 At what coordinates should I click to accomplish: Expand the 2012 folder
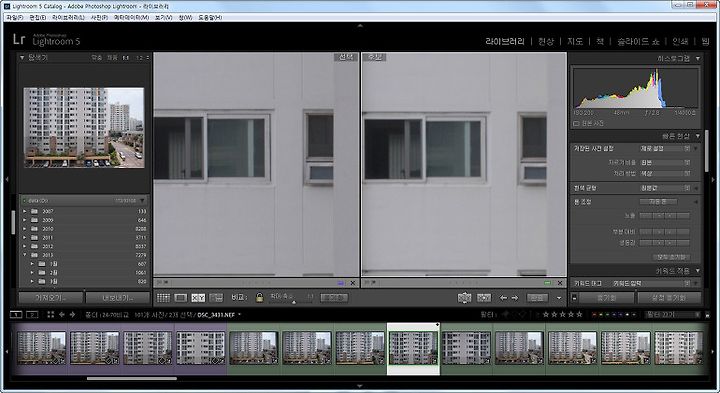pyautogui.click(x=25, y=247)
